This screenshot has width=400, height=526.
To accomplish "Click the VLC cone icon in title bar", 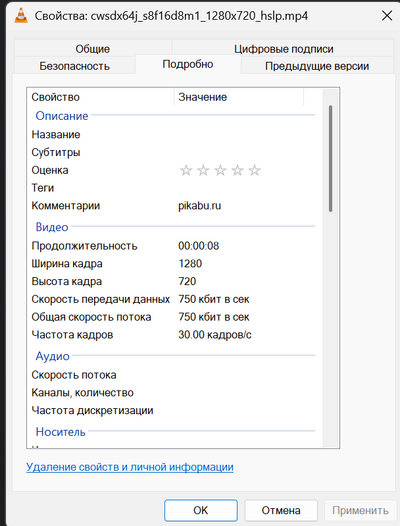I will click(x=21, y=16).
